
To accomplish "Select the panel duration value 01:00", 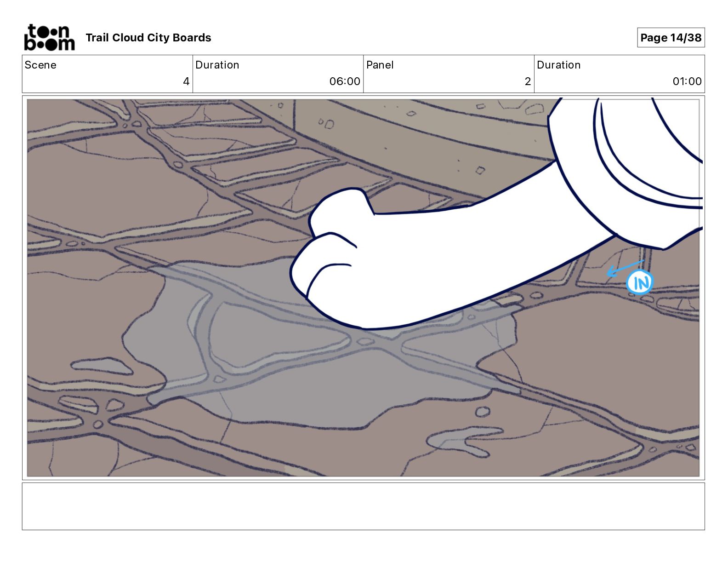I will [x=687, y=81].
